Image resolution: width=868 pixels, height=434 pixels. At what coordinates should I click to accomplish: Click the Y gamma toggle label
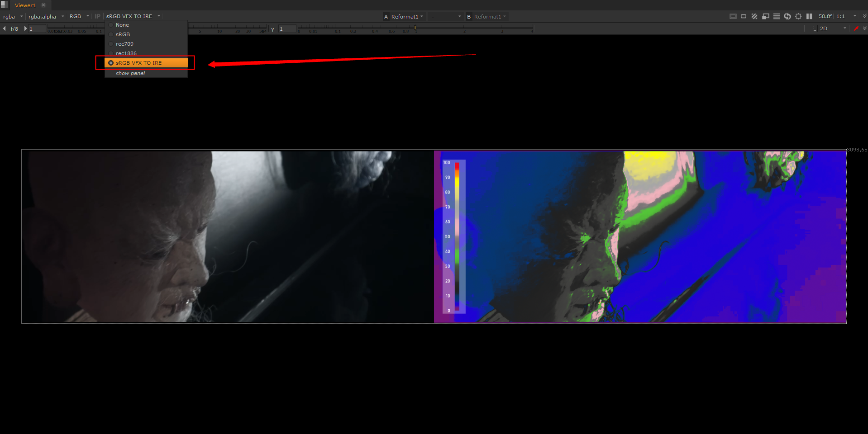pos(272,29)
